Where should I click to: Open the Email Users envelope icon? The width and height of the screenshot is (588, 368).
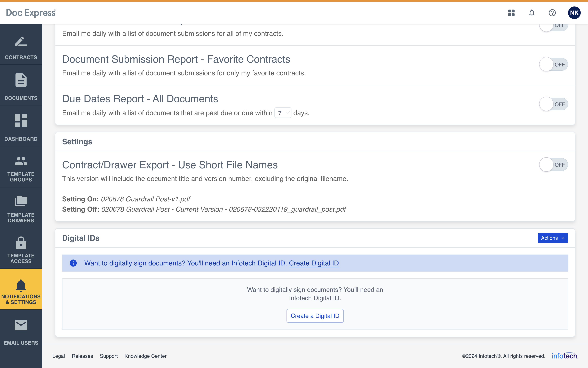pyautogui.click(x=21, y=325)
